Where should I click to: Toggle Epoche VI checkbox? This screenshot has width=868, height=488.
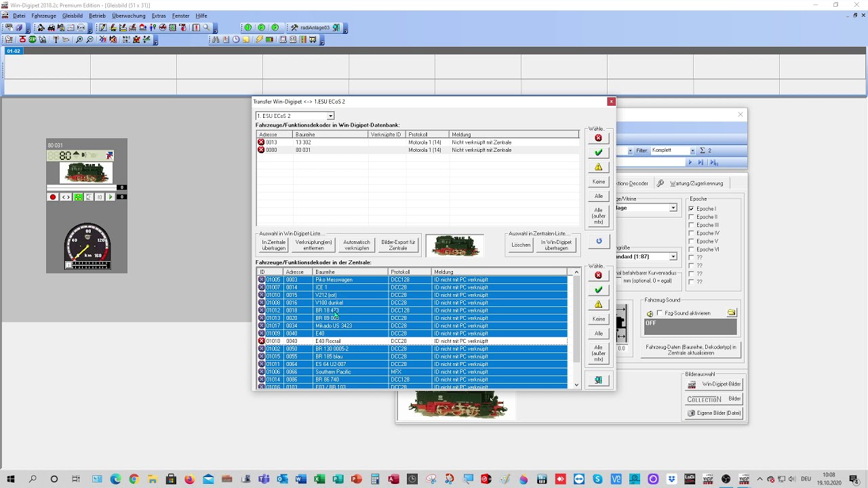pyautogui.click(x=691, y=249)
